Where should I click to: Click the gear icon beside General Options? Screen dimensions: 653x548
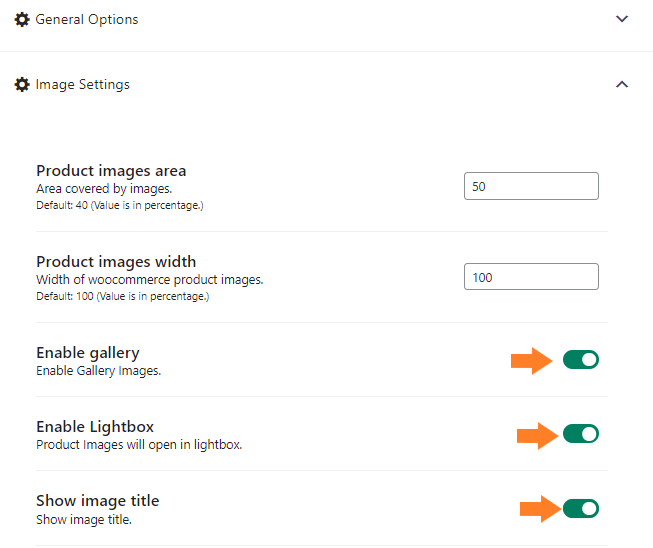click(x=22, y=20)
